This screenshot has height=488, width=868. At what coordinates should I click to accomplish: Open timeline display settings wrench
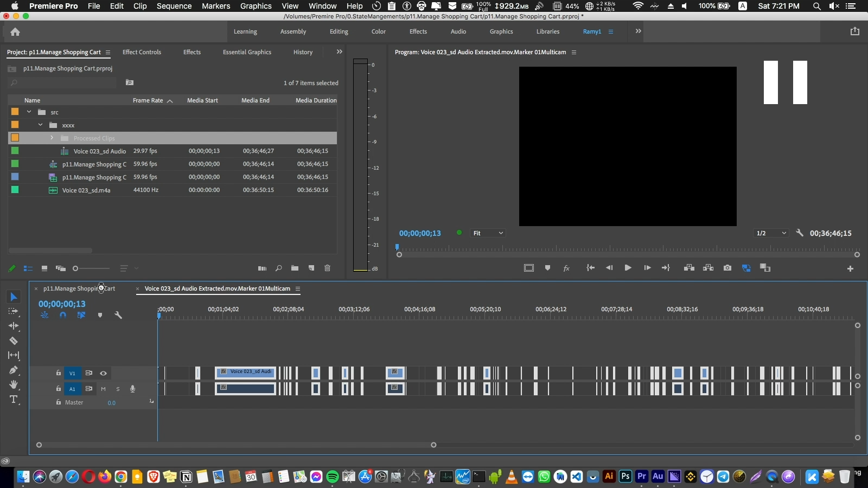pos(118,315)
